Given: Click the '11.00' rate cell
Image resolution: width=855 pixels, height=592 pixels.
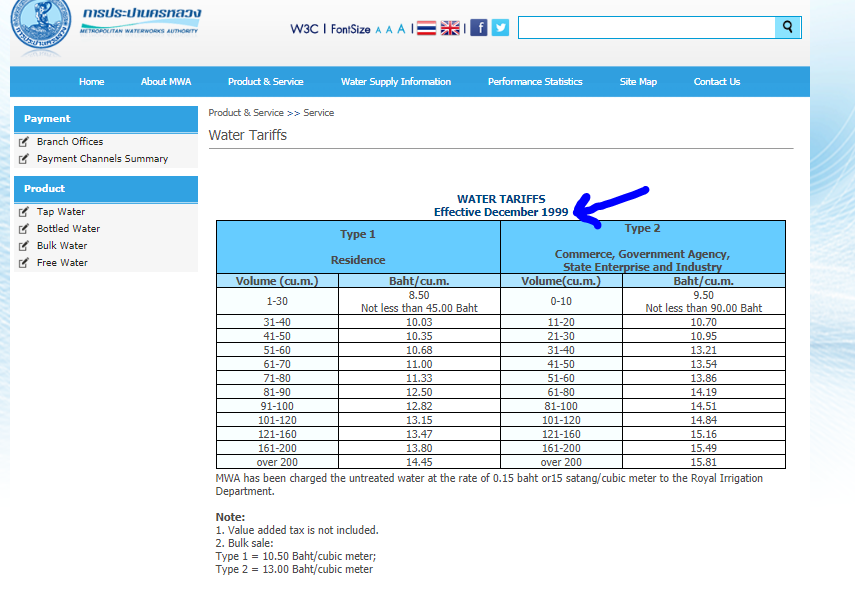Looking at the screenshot, I should coord(419,364).
